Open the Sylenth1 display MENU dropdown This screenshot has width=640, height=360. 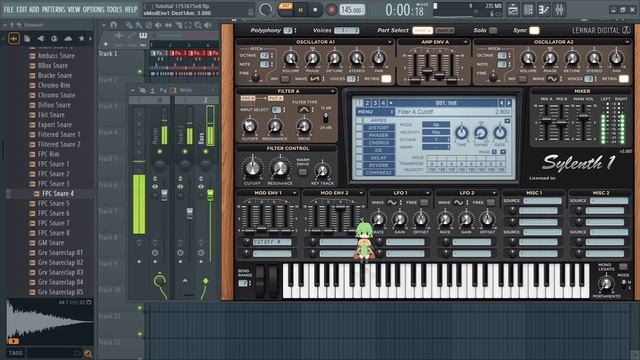(375, 111)
